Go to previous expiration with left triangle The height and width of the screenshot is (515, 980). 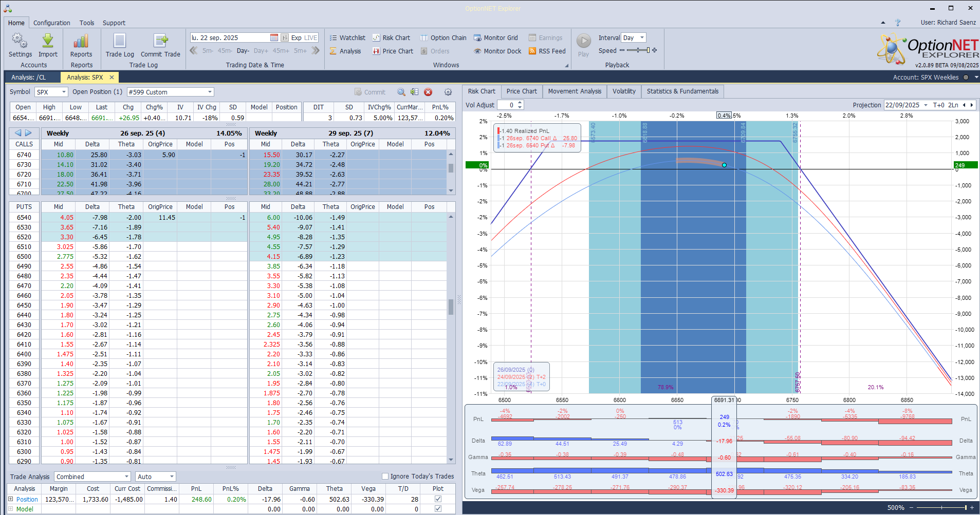point(18,133)
